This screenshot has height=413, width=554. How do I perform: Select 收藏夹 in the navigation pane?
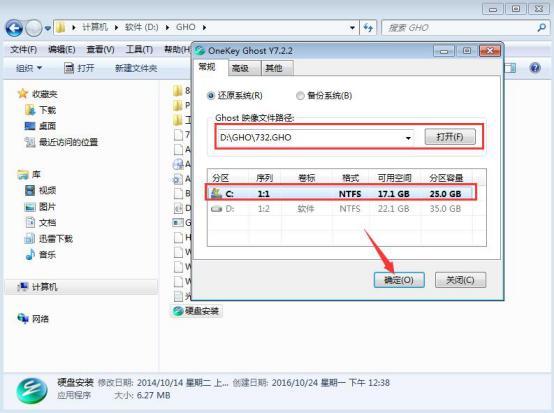38,94
